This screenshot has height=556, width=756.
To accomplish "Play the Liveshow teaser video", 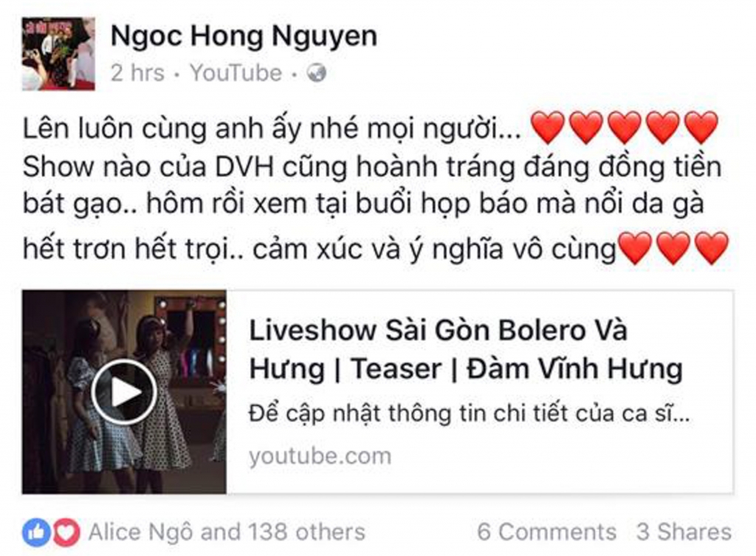I will [x=124, y=392].
